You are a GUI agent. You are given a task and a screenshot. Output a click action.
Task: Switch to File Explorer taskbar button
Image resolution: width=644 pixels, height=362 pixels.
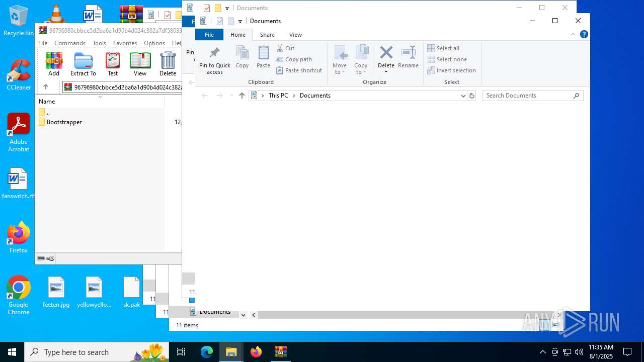[x=231, y=352]
